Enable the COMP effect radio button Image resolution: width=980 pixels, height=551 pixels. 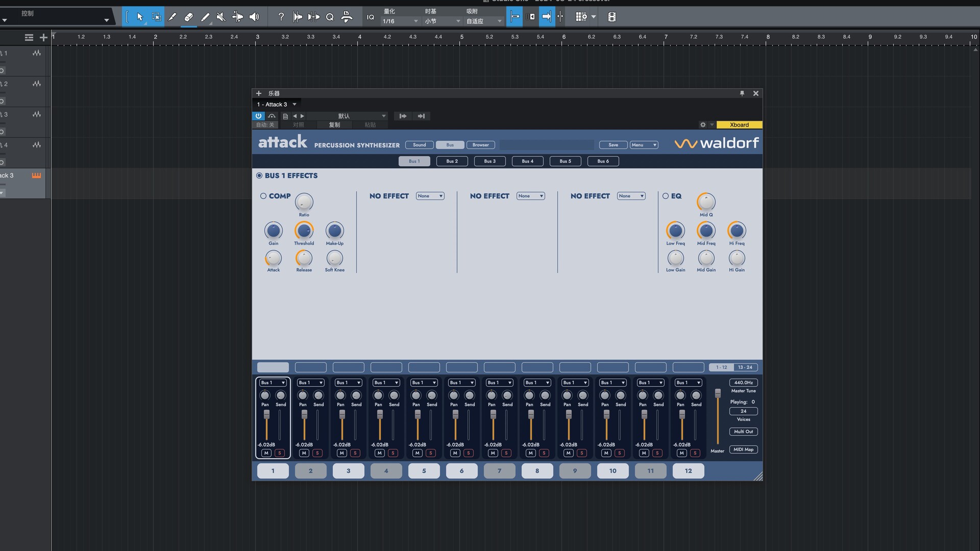click(x=263, y=196)
